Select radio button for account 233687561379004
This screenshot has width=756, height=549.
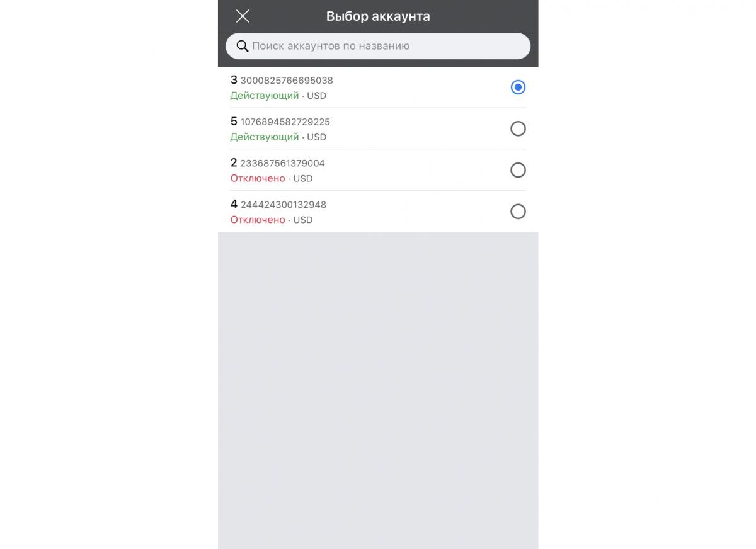pos(518,170)
